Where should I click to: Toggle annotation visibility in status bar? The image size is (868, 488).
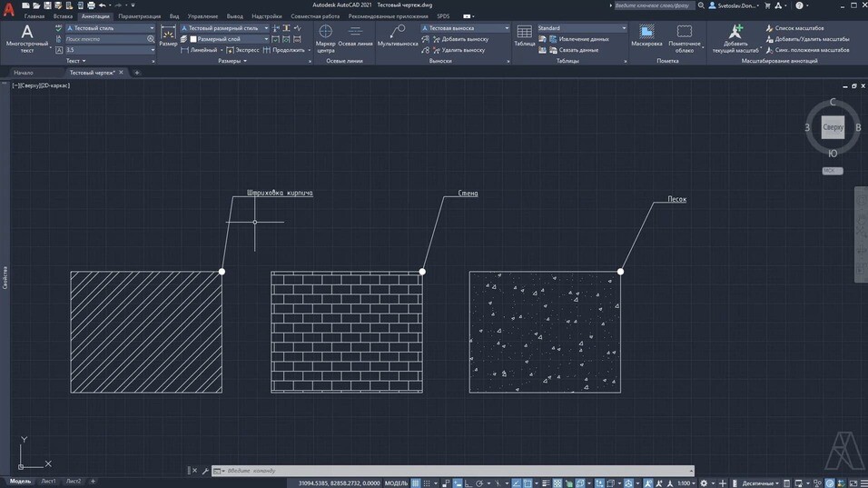coord(647,483)
